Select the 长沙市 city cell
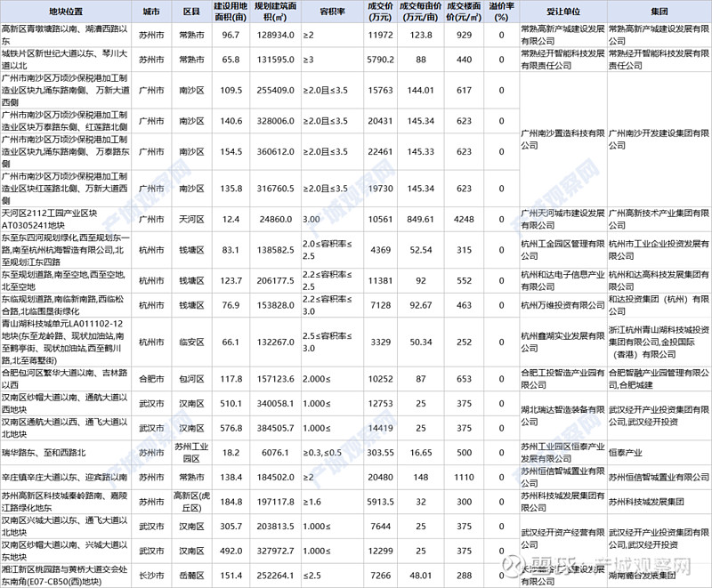This screenshot has width=712, height=588. (151, 576)
